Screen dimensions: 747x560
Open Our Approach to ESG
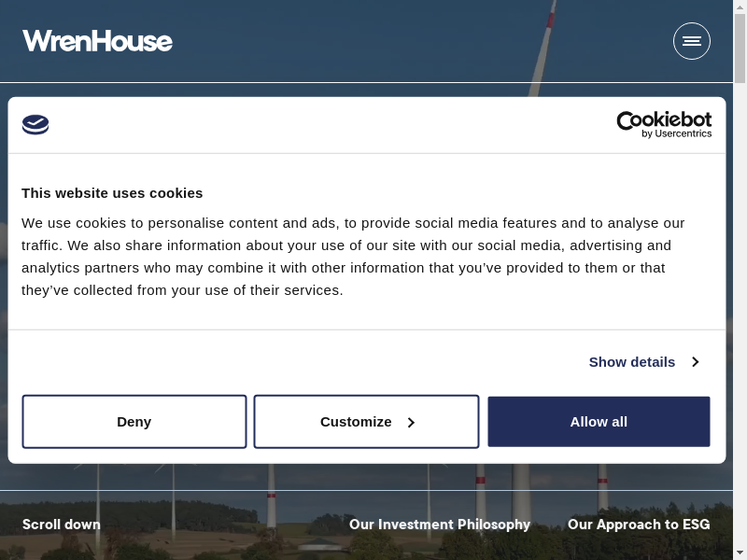[x=639, y=525]
